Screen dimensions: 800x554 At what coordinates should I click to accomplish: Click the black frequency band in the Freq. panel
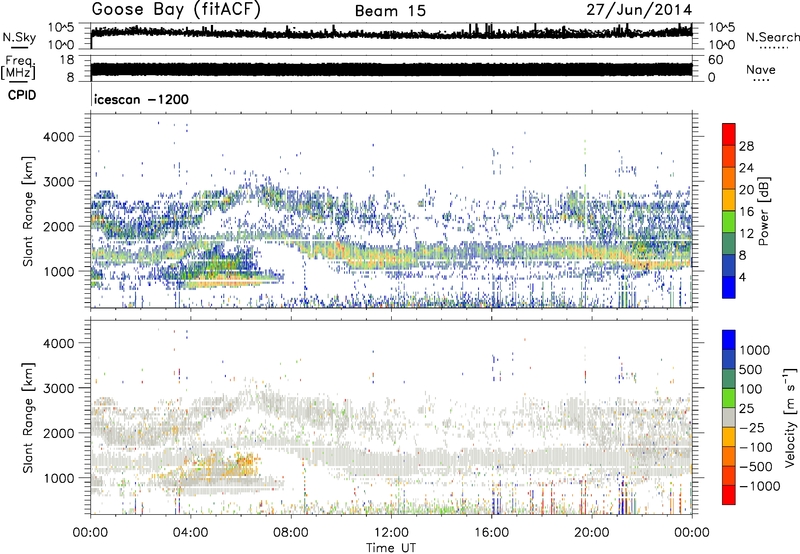pyautogui.click(x=391, y=69)
